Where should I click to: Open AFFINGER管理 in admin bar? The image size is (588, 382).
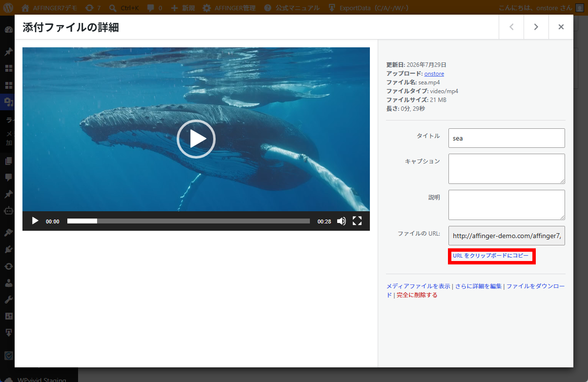[x=229, y=8]
